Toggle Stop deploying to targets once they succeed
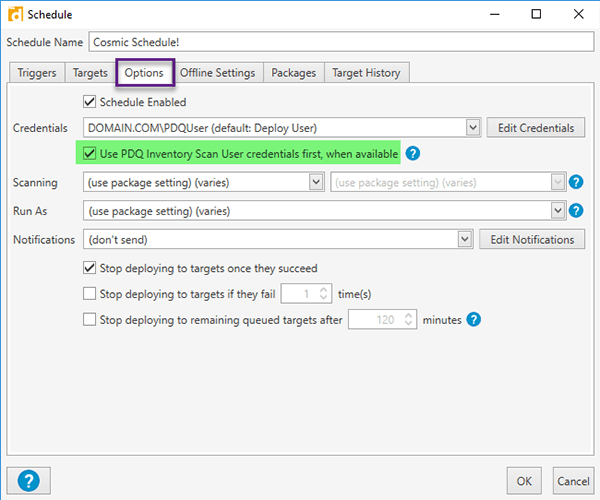Viewport: 600px width, 500px height. [x=91, y=268]
